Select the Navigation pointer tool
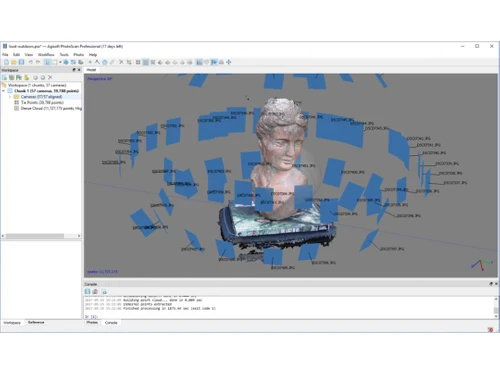Screen dimensions: 500x375 [47, 62]
